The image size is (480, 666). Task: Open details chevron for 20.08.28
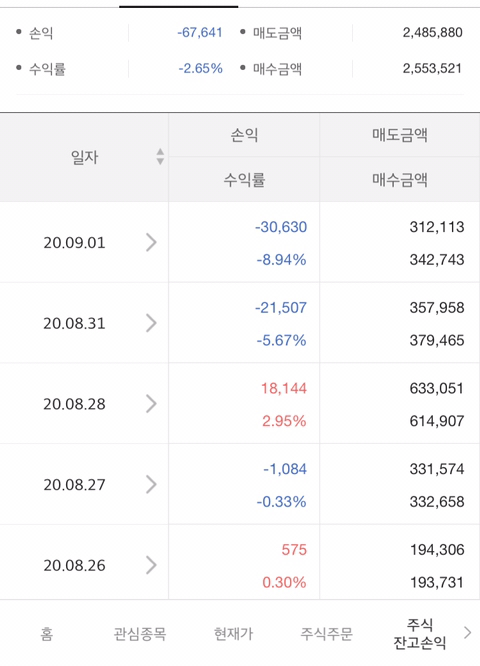[151, 404]
